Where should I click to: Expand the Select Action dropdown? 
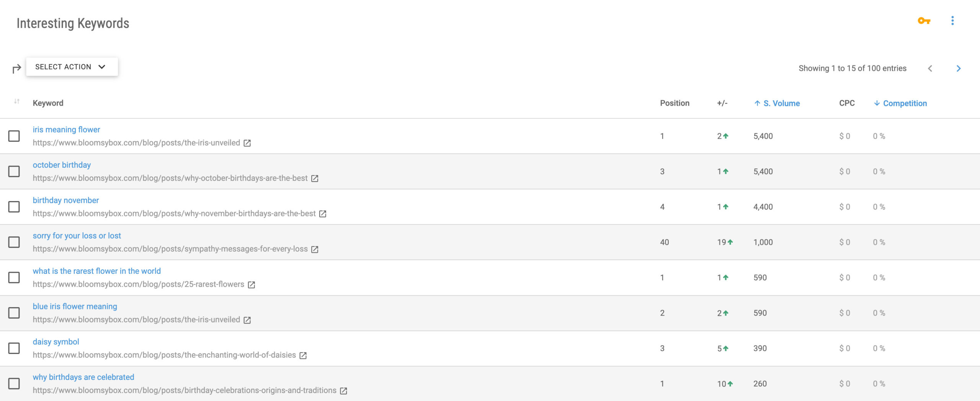(72, 67)
